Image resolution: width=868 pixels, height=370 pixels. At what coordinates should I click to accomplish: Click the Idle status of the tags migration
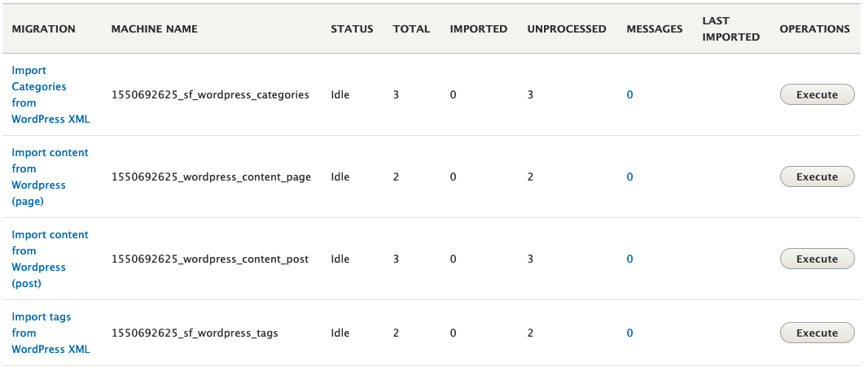[x=340, y=333]
